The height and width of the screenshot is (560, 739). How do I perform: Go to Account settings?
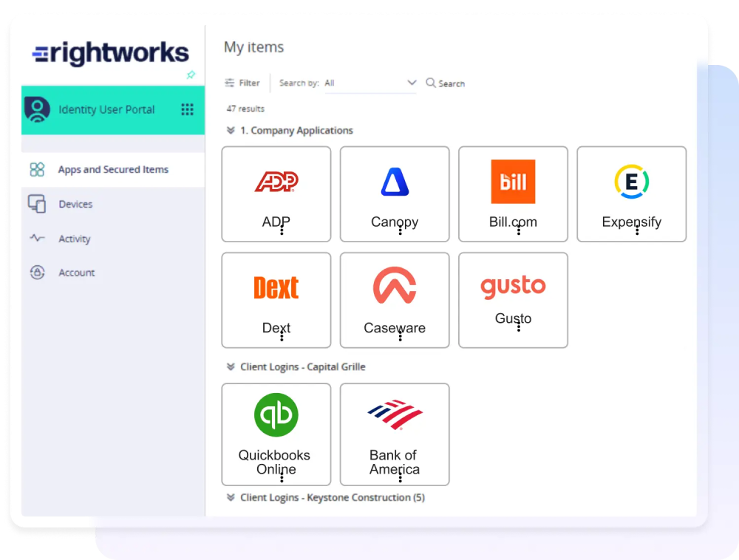[x=77, y=273]
